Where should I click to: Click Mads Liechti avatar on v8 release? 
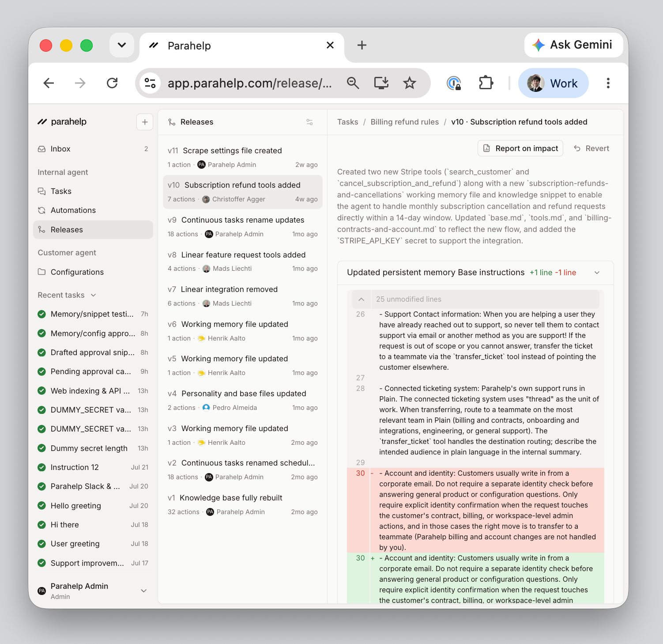tap(206, 269)
